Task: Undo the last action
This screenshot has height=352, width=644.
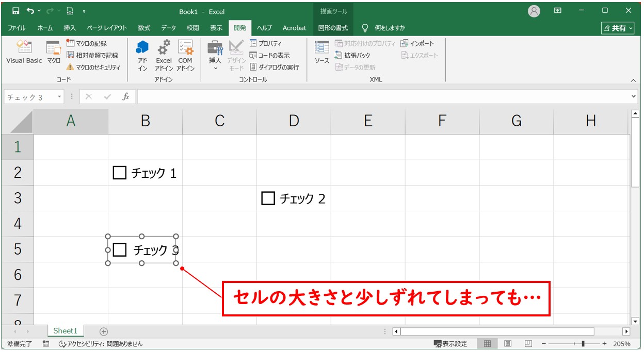Action: point(30,11)
